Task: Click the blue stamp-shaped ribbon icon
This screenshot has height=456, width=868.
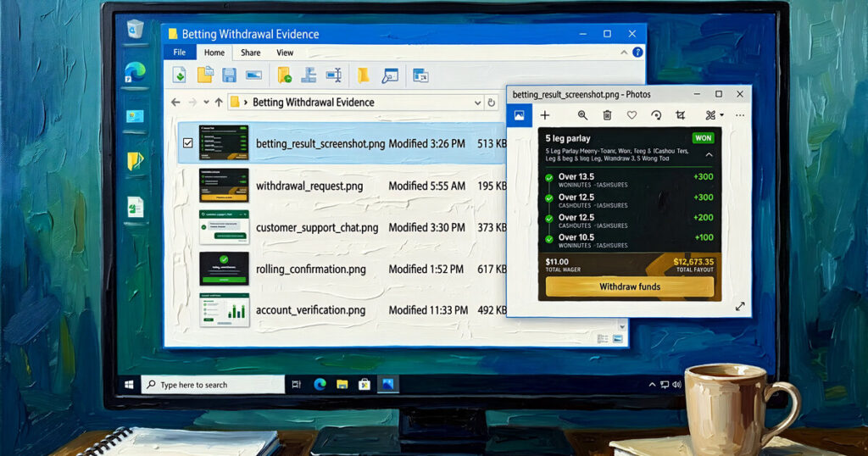Action: [x=309, y=75]
